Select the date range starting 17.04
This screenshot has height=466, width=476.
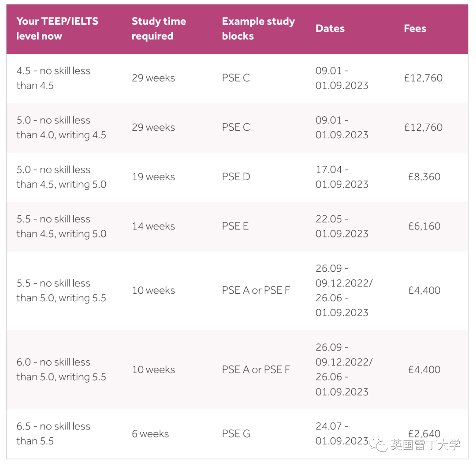pos(342,177)
